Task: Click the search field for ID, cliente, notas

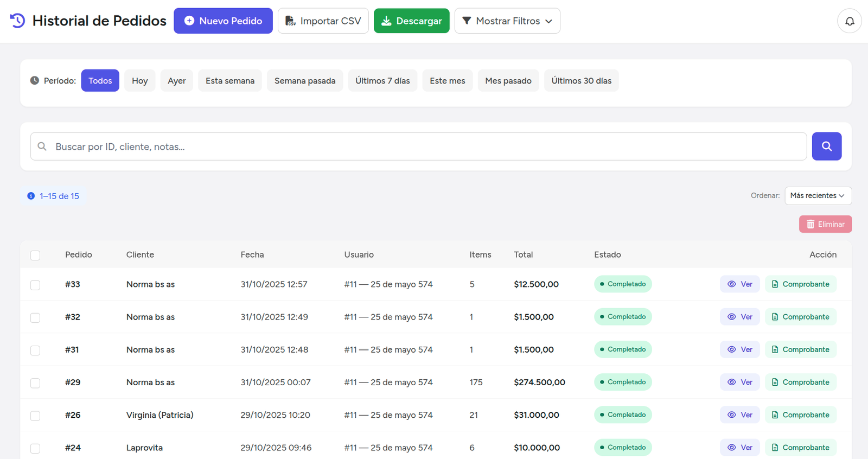Action: pyautogui.click(x=418, y=146)
